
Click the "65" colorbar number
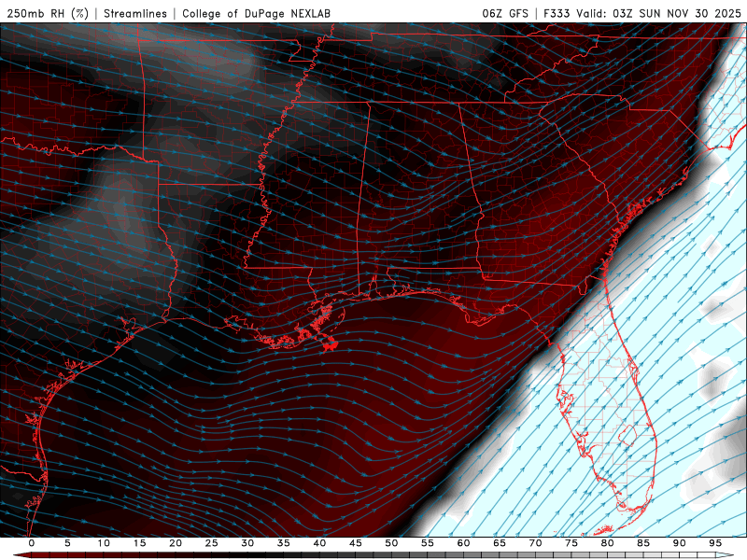(x=500, y=543)
